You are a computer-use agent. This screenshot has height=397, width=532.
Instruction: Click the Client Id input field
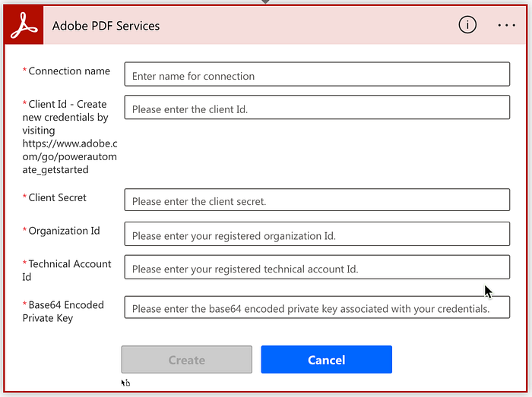click(317, 107)
